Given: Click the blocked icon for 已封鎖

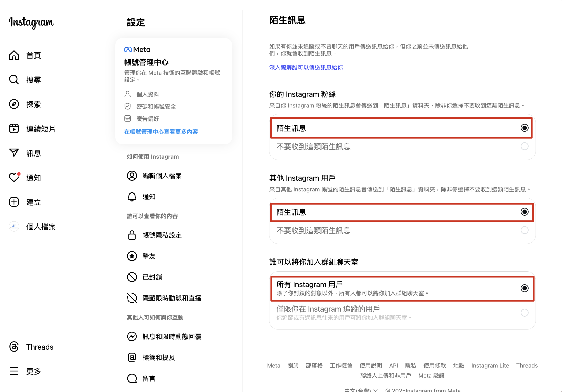Looking at the screenshot, I should tap(132, 277).
